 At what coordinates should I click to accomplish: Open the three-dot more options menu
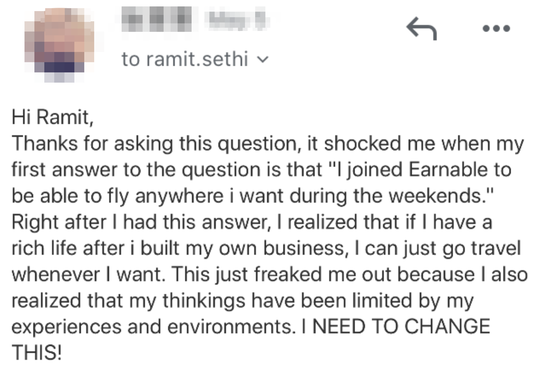(496, 28)
